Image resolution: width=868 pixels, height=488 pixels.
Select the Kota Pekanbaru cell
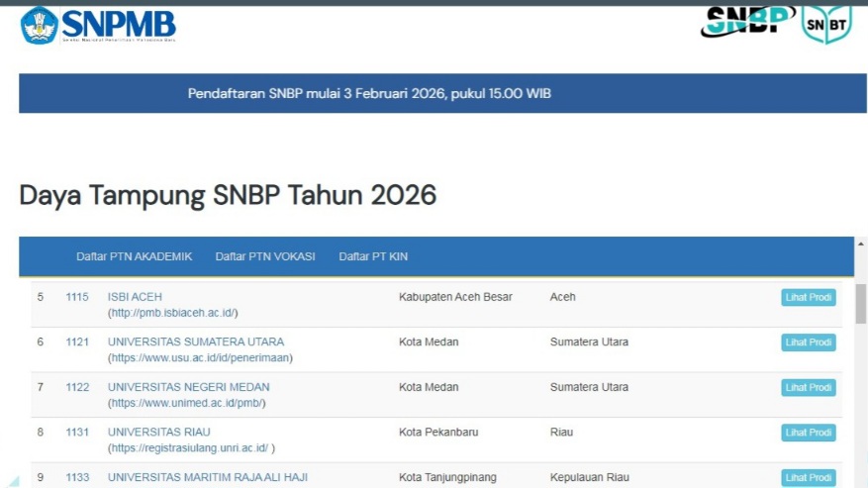click(x=438, y=432)
